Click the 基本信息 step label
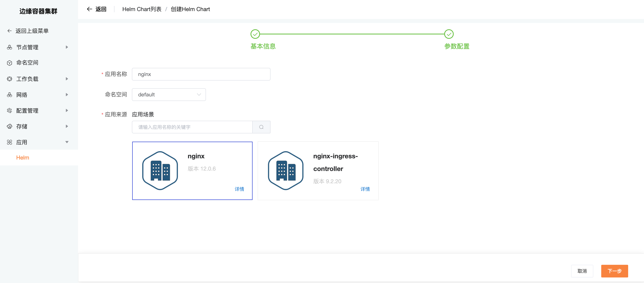The width and height of the screenshot is (644, 283). pos(263,46)
